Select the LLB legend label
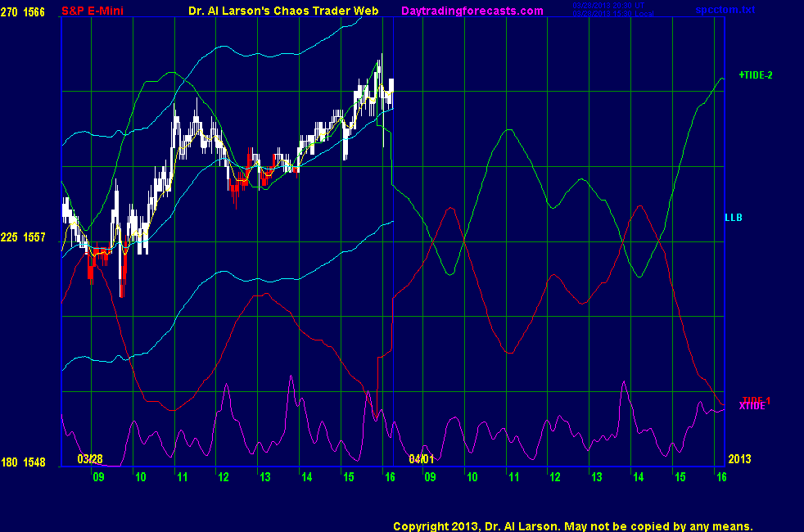Viewport: 804px width, 532px height. (734, 218)
